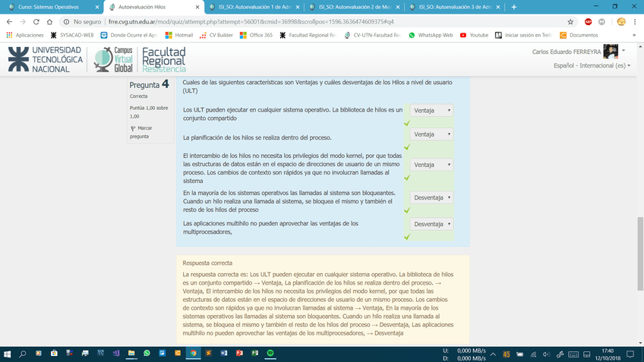Expand the Español - Internacional language menu
The height and width of the screenshot is (362, 644).
coord(592,66)
